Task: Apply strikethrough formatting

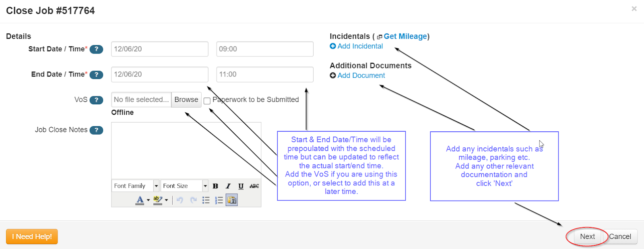Action: 254,186
